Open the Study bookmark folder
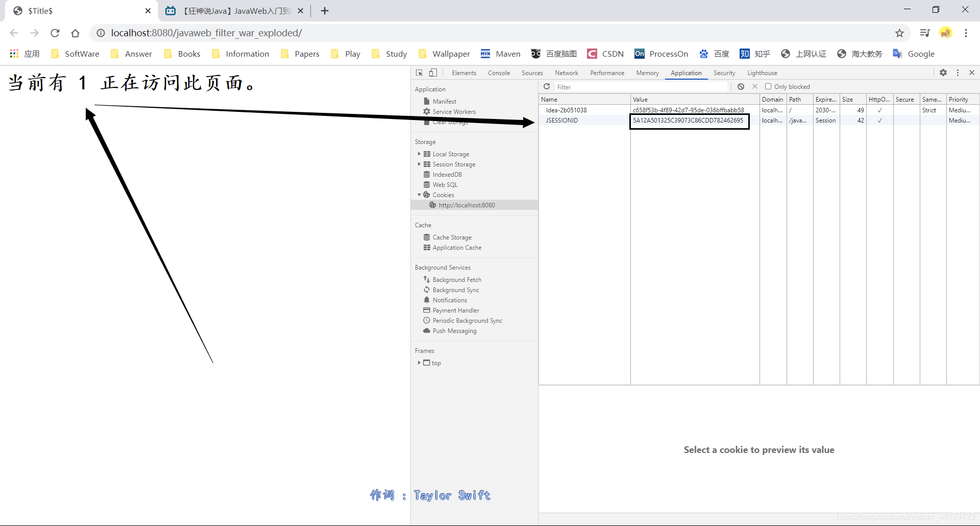The height and width of the screenshot is (526, 980). pos(389,54)
